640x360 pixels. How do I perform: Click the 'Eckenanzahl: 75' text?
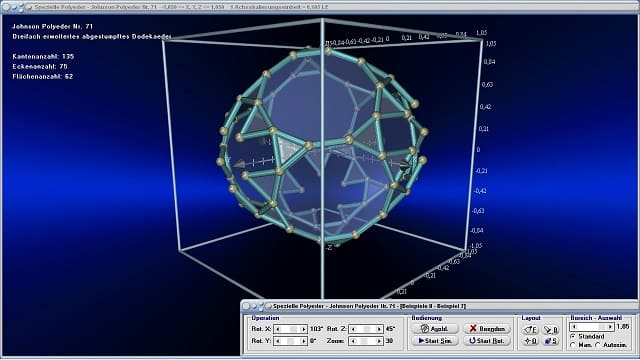(x=40, y=66)
